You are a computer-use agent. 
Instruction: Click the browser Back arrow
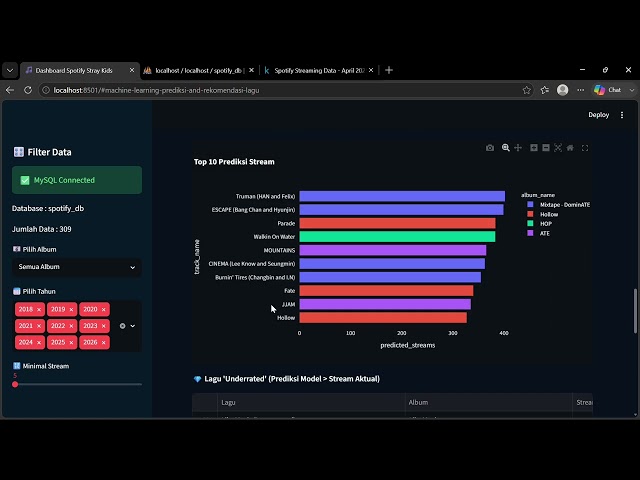coord(10,90)
